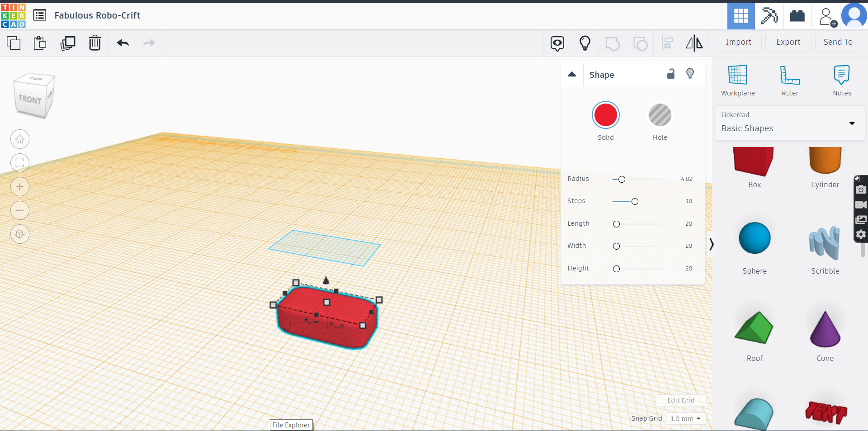Image resolution: width=868 pixels, height=431 pixels.
Task: Click the Import button
Action: click(739, 43)
